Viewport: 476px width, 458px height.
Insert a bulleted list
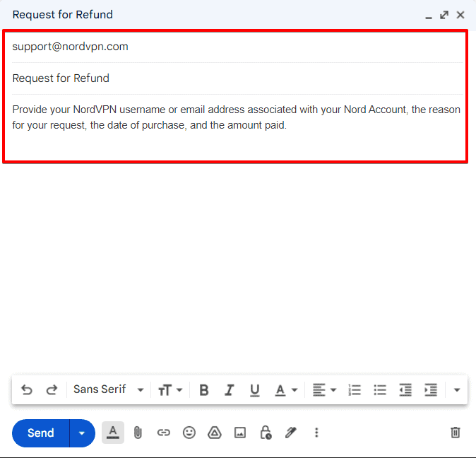click(380, 390)
